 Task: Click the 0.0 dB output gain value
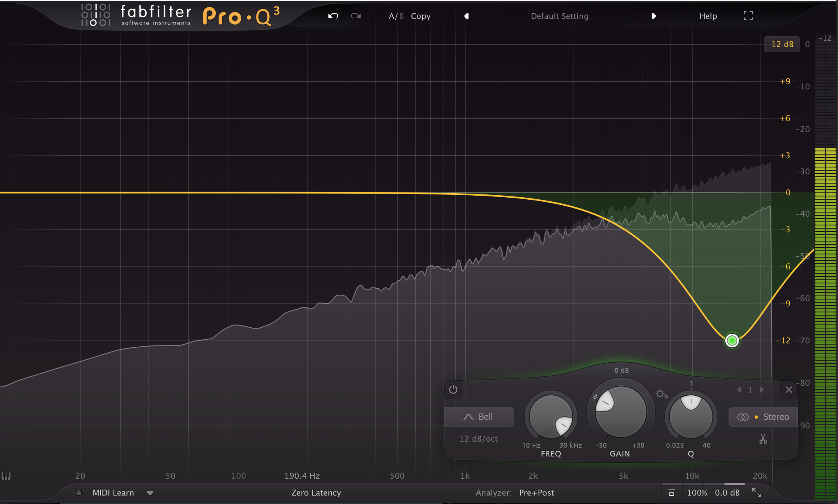[727, 493]
